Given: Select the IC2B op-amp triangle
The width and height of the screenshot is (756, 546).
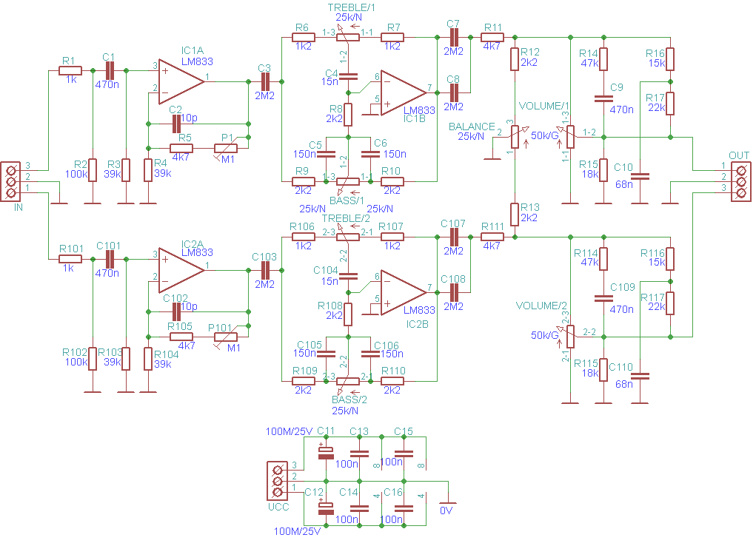Looking at the screenshot, I should 404,292.
